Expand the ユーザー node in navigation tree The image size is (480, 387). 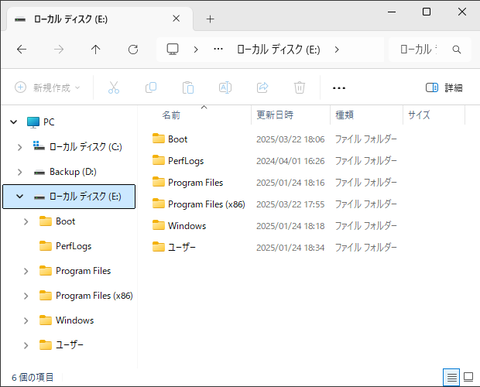[26, 345]
